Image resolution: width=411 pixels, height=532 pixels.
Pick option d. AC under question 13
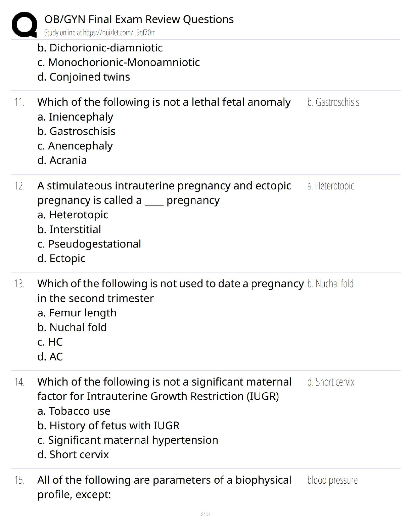50,356
